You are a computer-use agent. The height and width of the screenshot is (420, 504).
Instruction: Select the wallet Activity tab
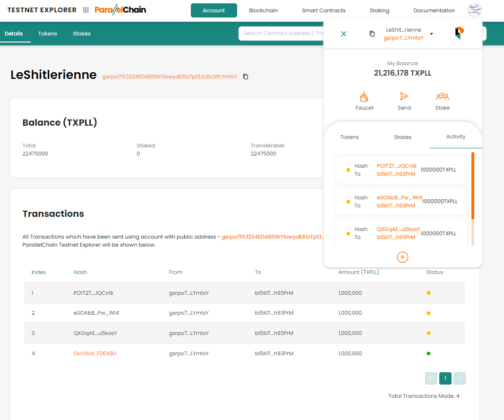(x=455, y=137)
